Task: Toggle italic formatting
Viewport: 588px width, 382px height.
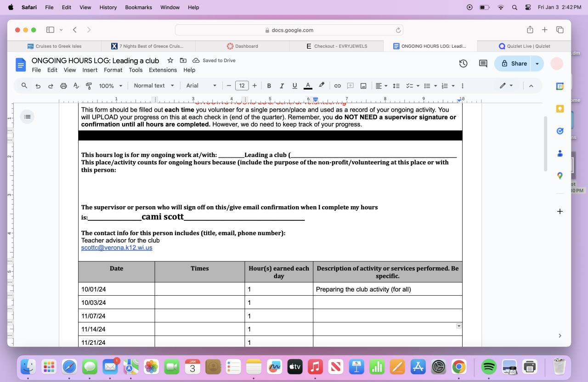Action: [282, 86]
